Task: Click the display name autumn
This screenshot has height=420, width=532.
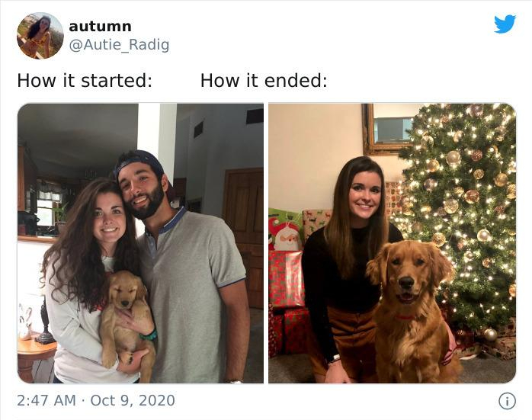Action: pos(100,26)
